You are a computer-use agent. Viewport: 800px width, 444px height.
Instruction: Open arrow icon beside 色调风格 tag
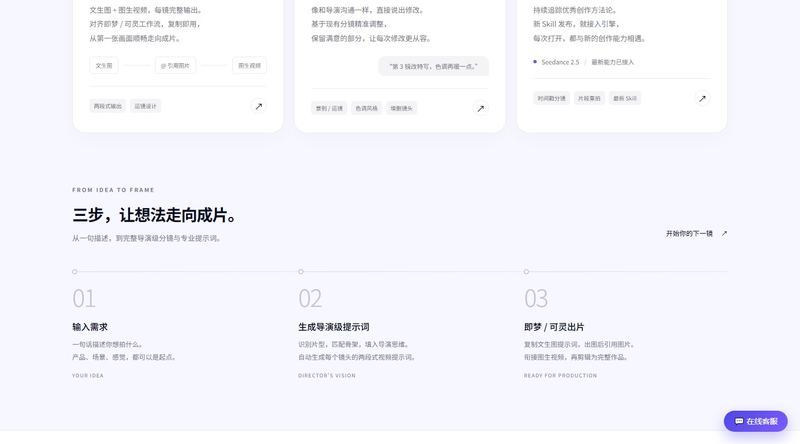(x=480, y=108)
